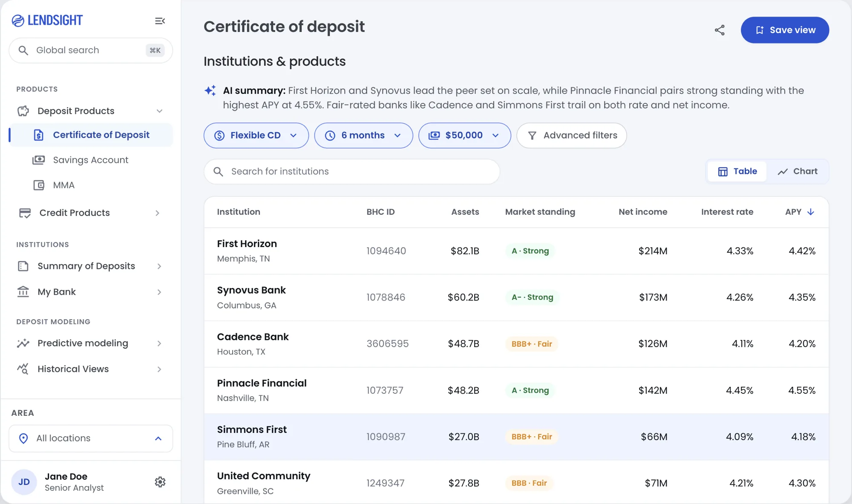Sort by Assets column header

click(465, 212)
